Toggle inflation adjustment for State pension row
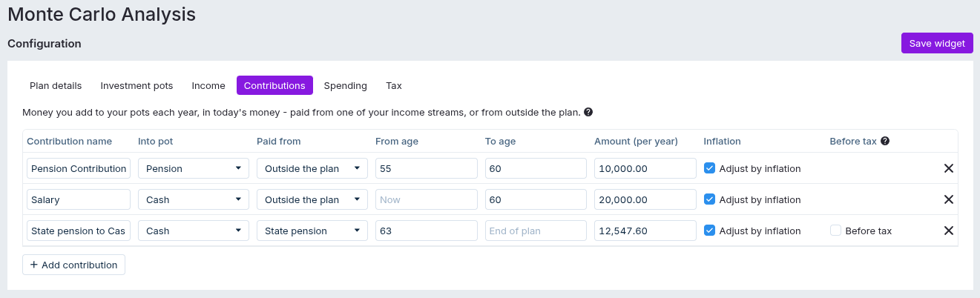This screenshot has height=298, width=980. [x=709, y=231]
